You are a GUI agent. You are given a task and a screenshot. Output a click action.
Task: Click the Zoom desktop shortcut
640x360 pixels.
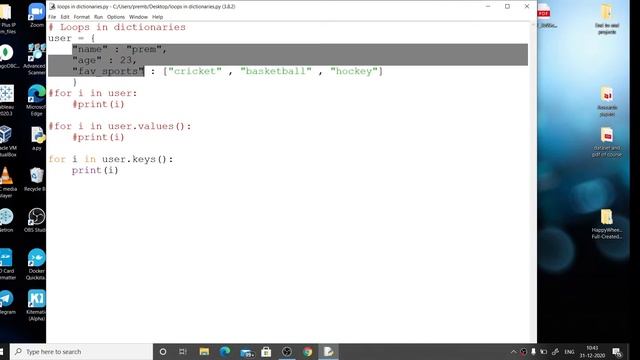pos(36,16)
